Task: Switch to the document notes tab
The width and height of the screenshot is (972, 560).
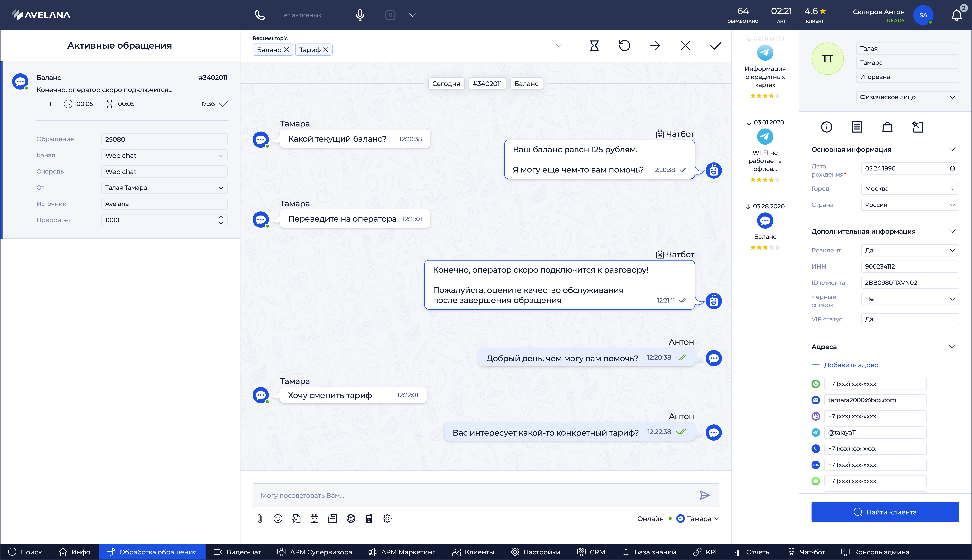Action: [x=857, y=127]
